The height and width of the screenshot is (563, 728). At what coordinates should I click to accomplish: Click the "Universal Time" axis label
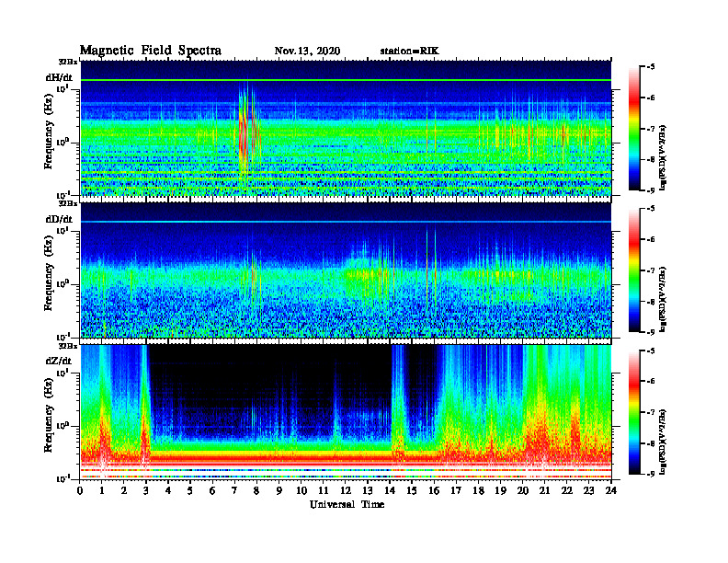(x=347, y=504)
